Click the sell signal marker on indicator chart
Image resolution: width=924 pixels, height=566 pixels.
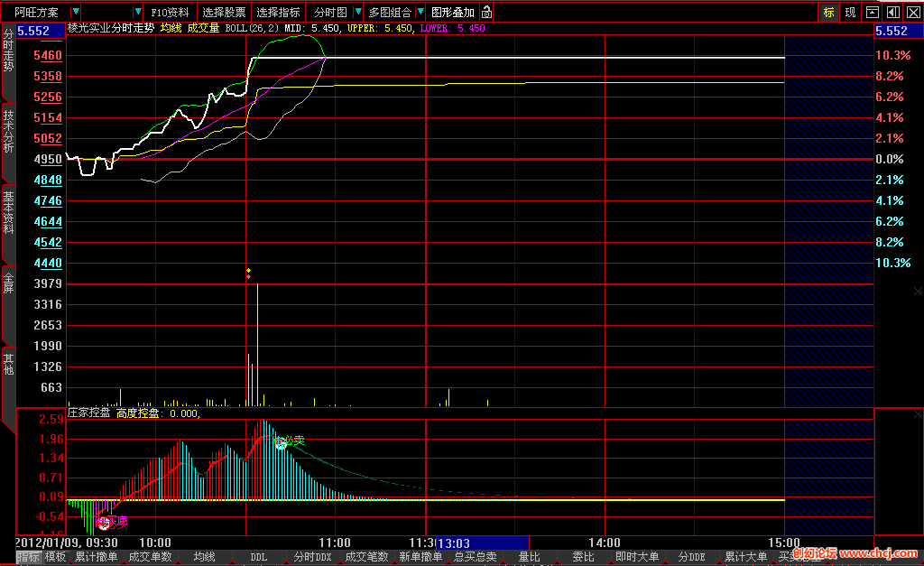pyautogui.click(x=282, y=443)
